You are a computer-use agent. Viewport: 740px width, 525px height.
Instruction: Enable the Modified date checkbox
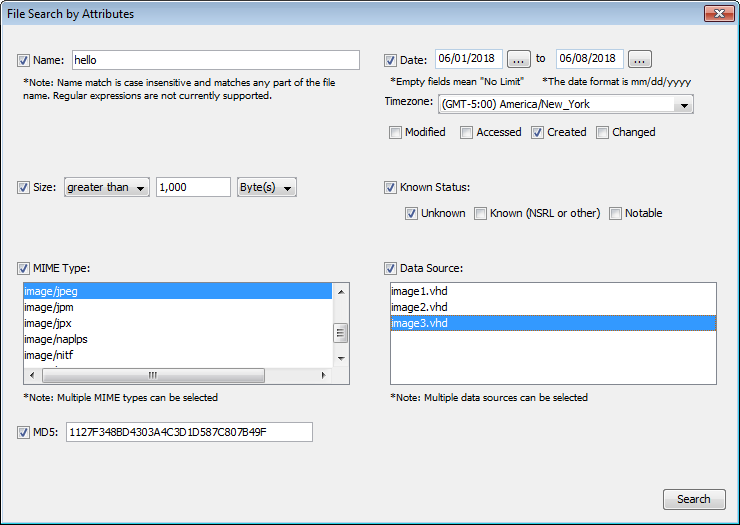point(395,132)
